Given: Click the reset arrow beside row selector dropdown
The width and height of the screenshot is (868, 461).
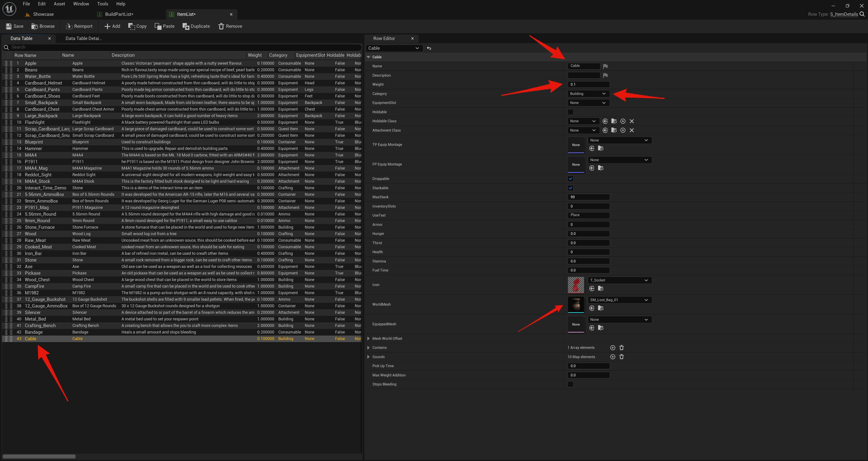Looking at the screenshot, I should [x=429, y=48].
